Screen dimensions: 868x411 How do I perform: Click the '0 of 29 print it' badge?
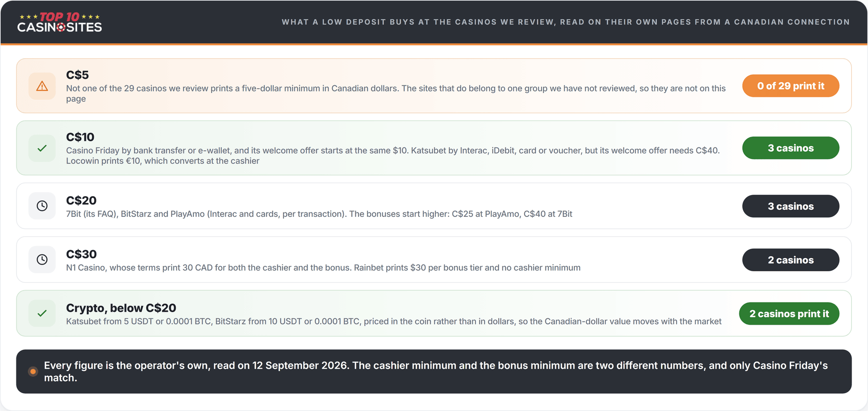(791, 86)
